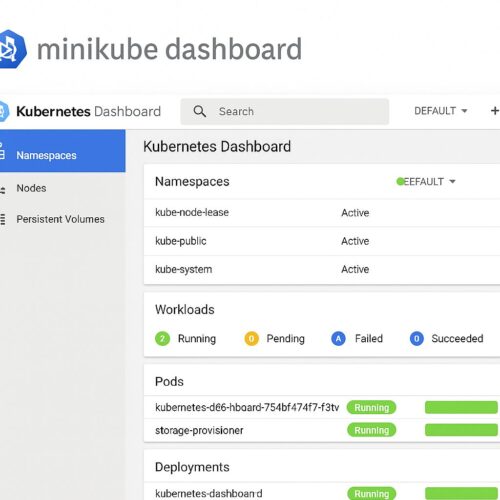500x500 pixels.
Task: Click the Succeeded workload label
Action: coord(457,339)
